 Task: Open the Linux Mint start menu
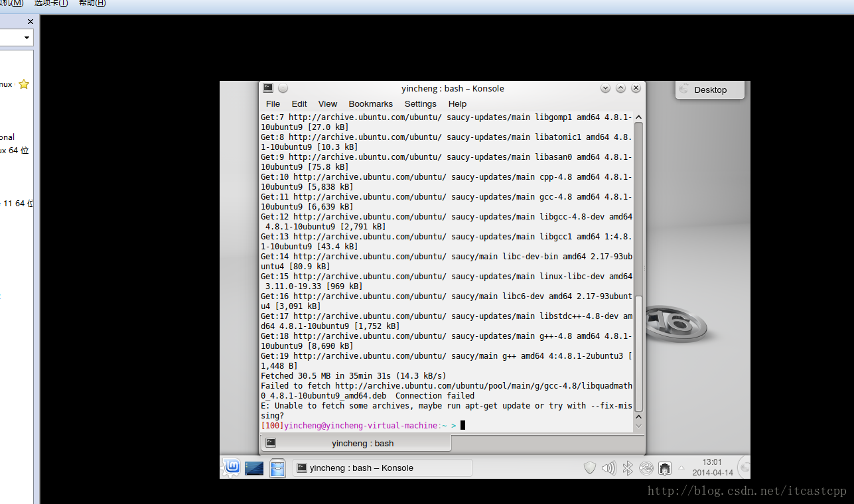click(x=231, y=468)
